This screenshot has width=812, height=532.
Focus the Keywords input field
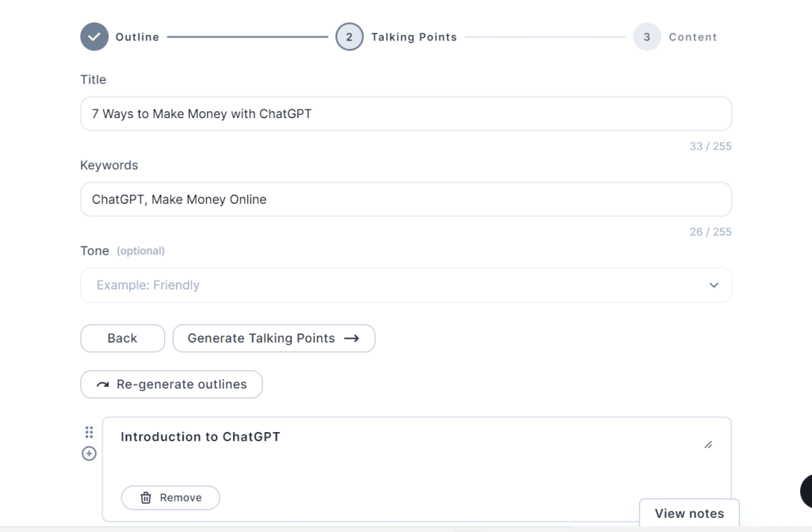click(406, 200)
